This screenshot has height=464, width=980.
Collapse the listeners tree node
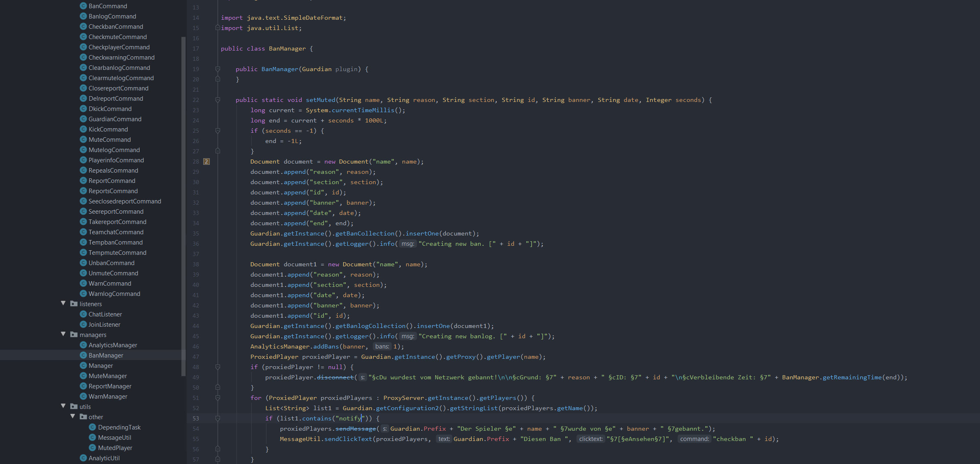63,303
